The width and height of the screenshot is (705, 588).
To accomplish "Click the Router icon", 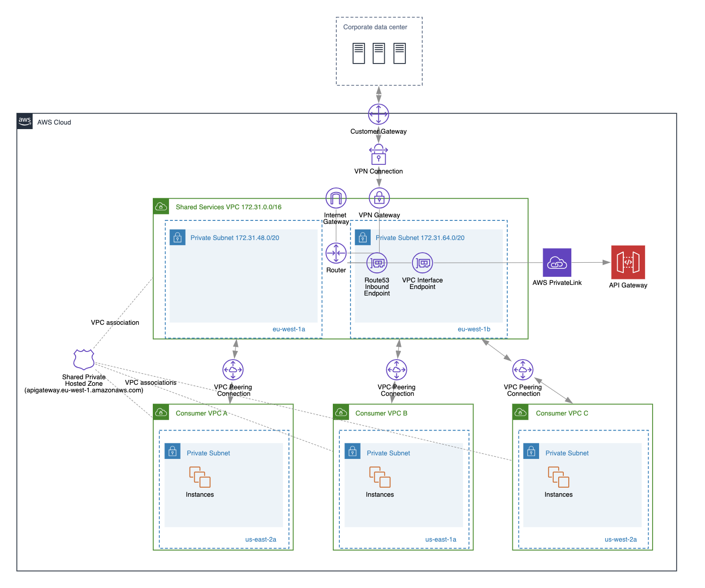I will coord(336,253).
